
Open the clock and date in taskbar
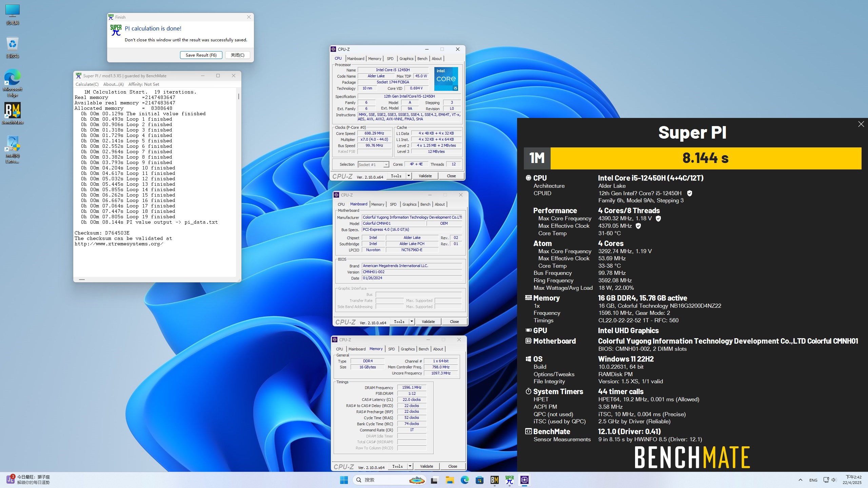pos(852,480)
